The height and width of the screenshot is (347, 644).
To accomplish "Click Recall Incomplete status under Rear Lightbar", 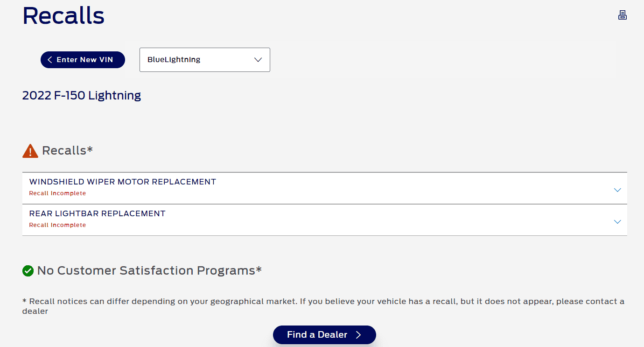I will point(57,225).
